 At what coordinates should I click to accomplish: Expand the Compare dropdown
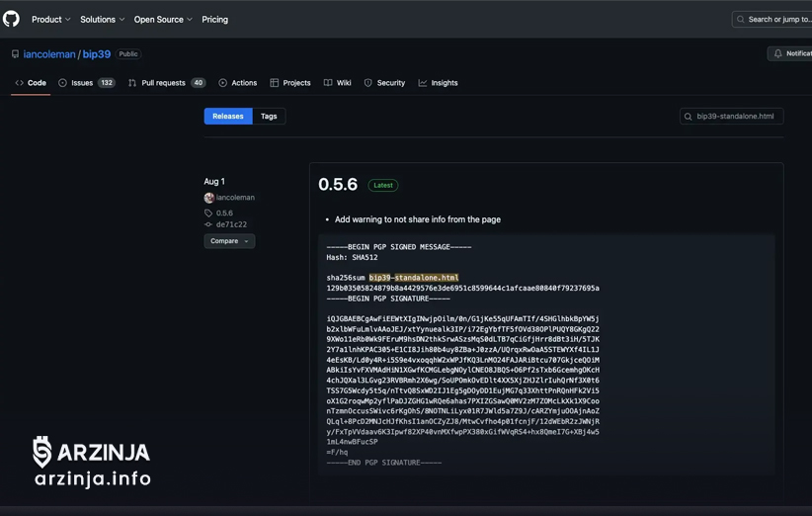tap(229, 241)
